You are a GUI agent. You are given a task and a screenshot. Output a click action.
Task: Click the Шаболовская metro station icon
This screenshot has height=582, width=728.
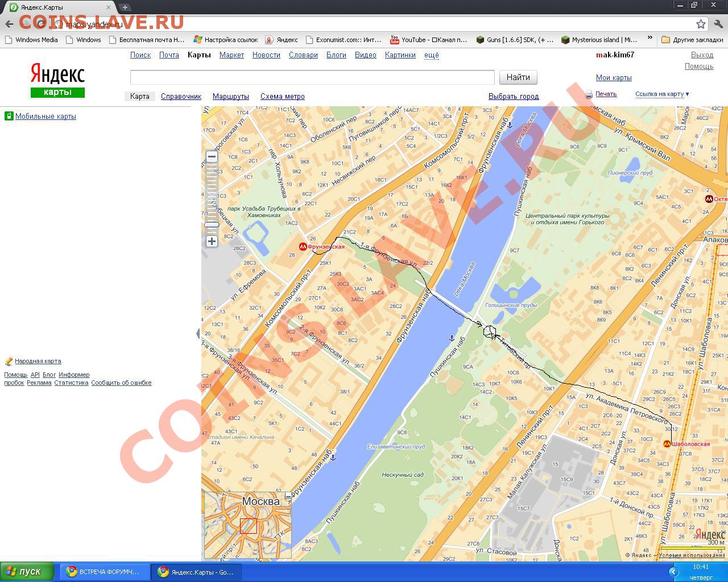(667, 444)
